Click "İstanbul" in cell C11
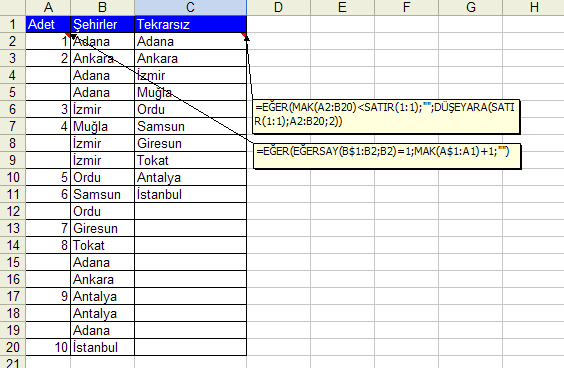Viewport: 564px width, 368px height. (x=159, y=194)
